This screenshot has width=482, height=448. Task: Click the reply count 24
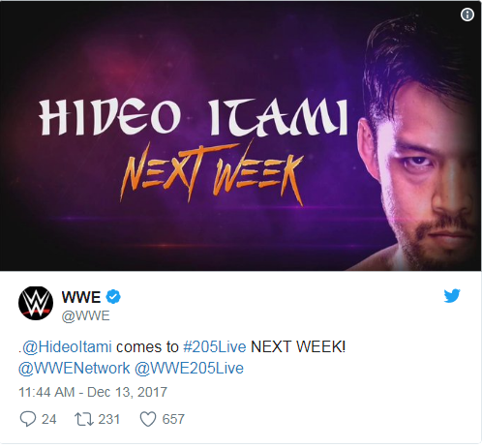pos(49,419)
